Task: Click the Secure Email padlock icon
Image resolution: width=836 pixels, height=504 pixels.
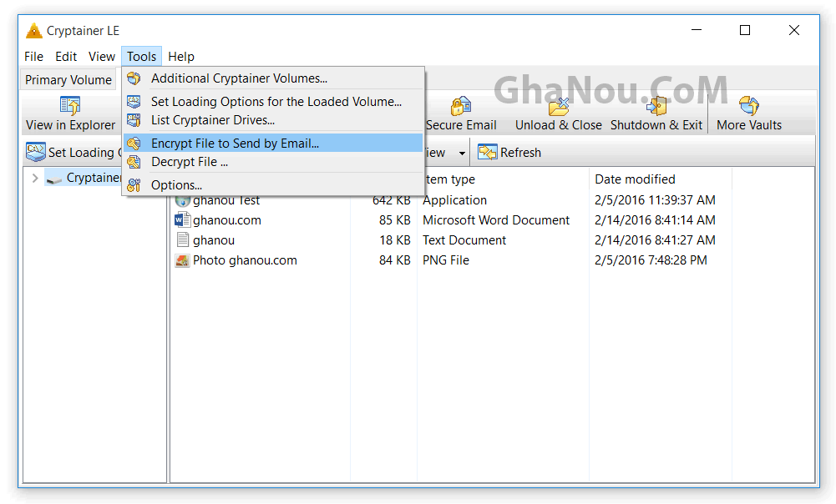Action: pos(461,106)
